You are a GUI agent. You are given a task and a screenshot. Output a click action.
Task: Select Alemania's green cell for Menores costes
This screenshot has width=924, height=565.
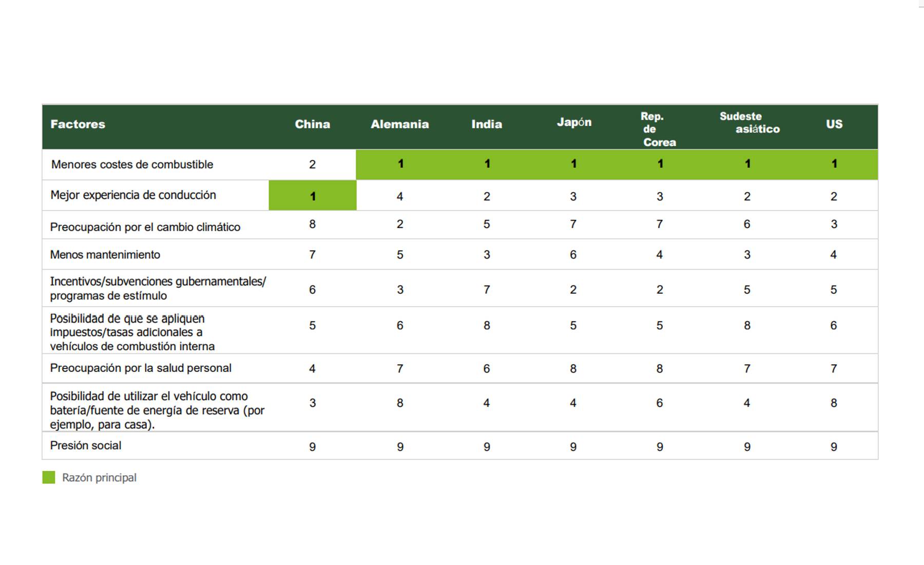tap(400, 164)
